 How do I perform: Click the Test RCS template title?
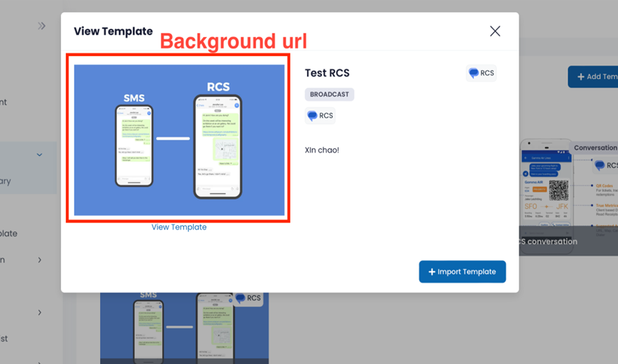[x=327, y=73]
